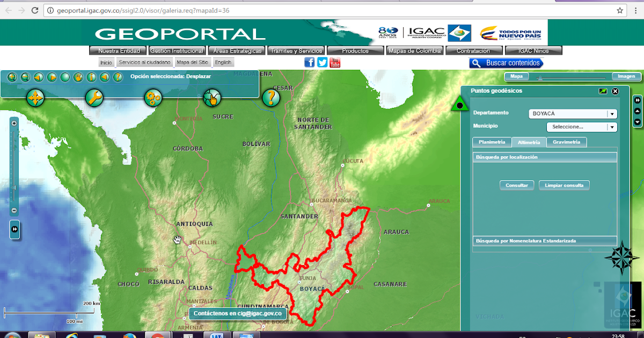Open the wrench tools menu icon

[94, 97]
